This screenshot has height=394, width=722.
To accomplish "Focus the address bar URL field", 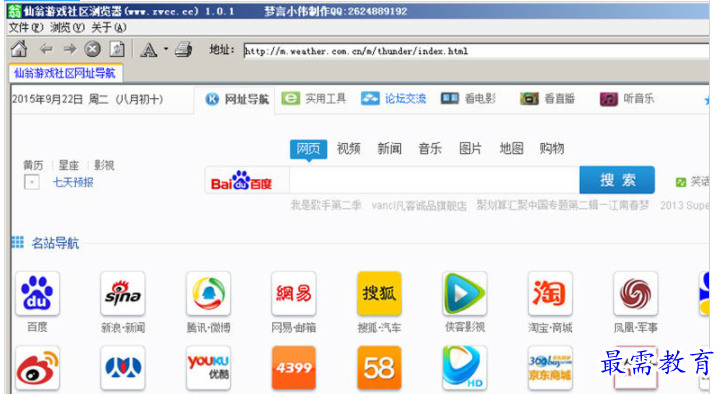I will point(476,51).
